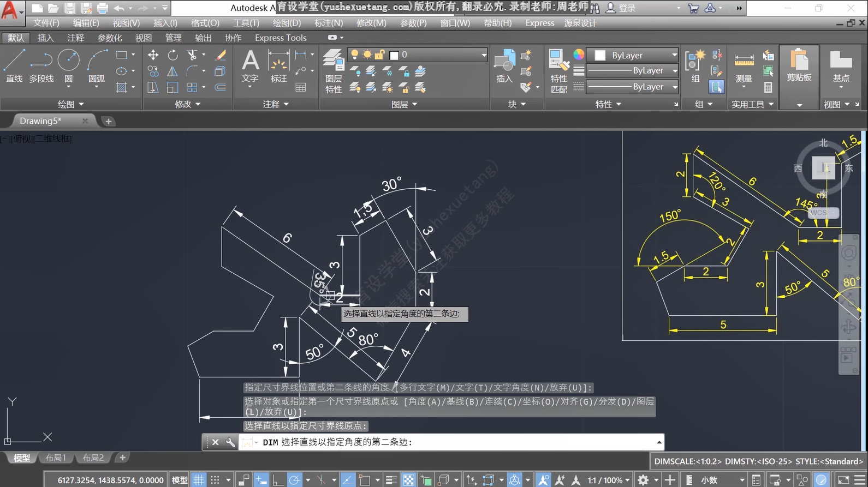Screen dimensions: 868x487
Task: Click the Move tool icon
Action: [153, 55]
